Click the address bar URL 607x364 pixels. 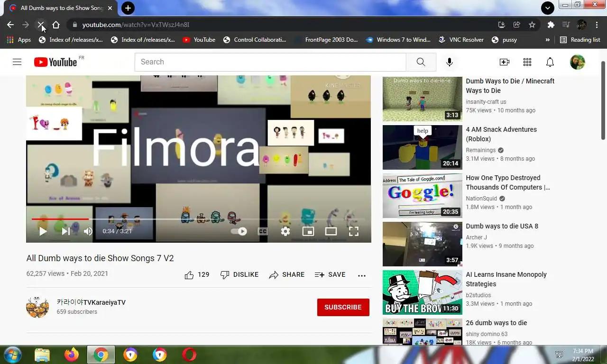(x=136, y=25)
